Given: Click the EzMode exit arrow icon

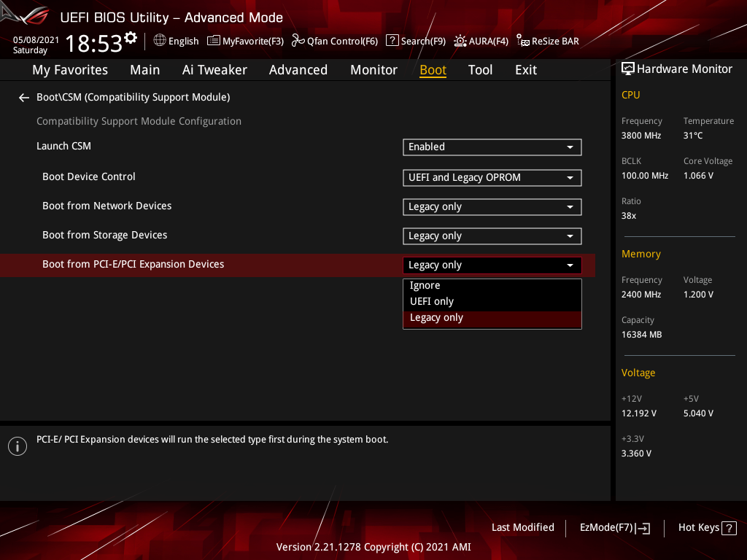Looking at the screenshot, I should click(642, 528).
